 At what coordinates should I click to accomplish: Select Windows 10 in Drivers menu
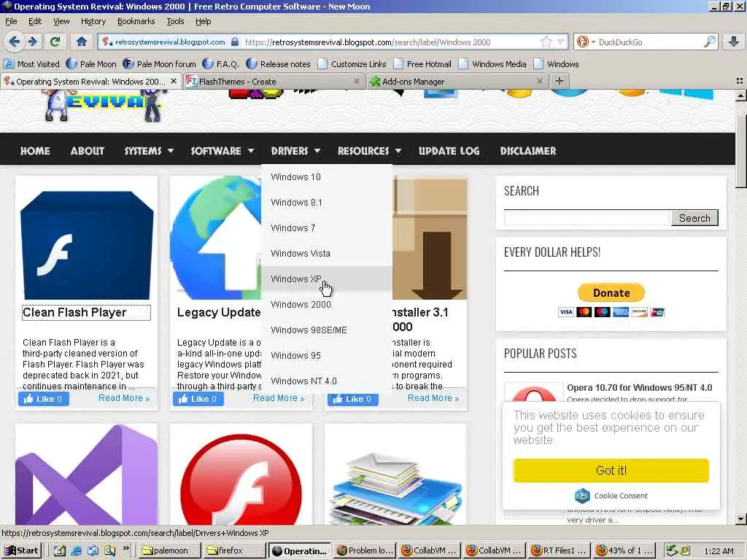pos(326,177)
